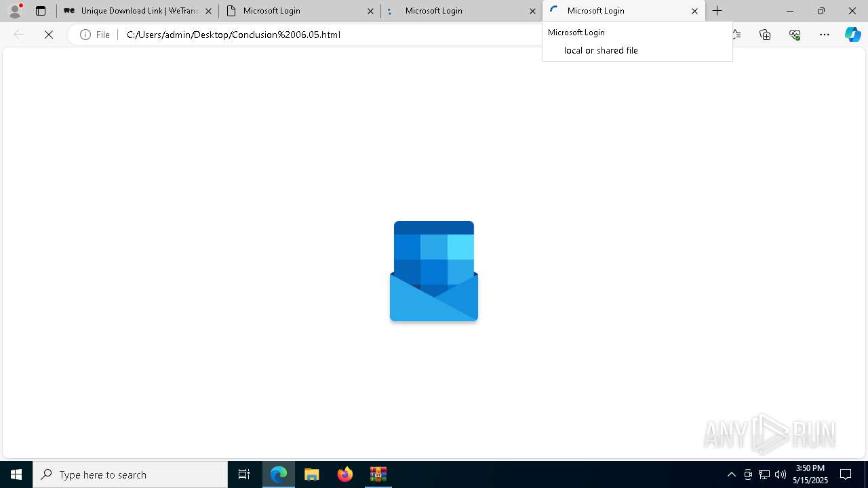Image resolution: width=868 pixels, height=488 pixels.
Task: Close the active Microsoft Login tab
Action: [x=694, y=11]
